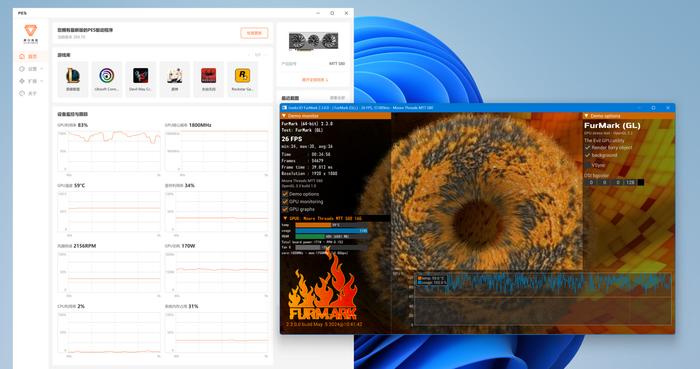This screenshot has width=700, height=369.
Task: Open the settings item in PES sidebar
Action: [x=31, y=69]
